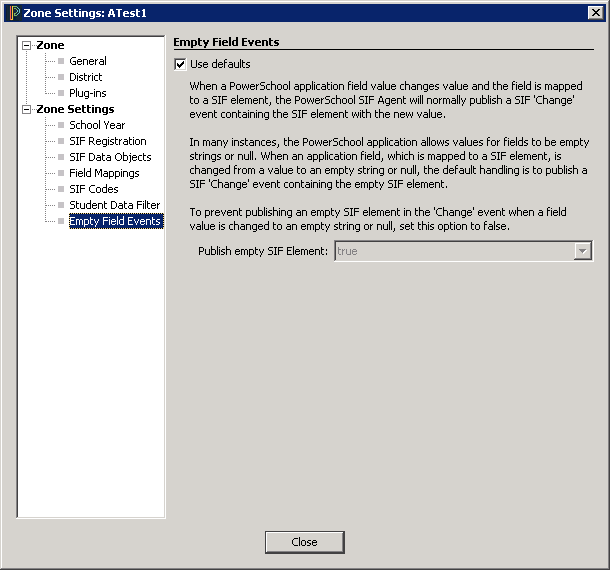Open the Field Mappings page
The width and height of the screenshot is (610, 570).
click(x=104, y=173)
